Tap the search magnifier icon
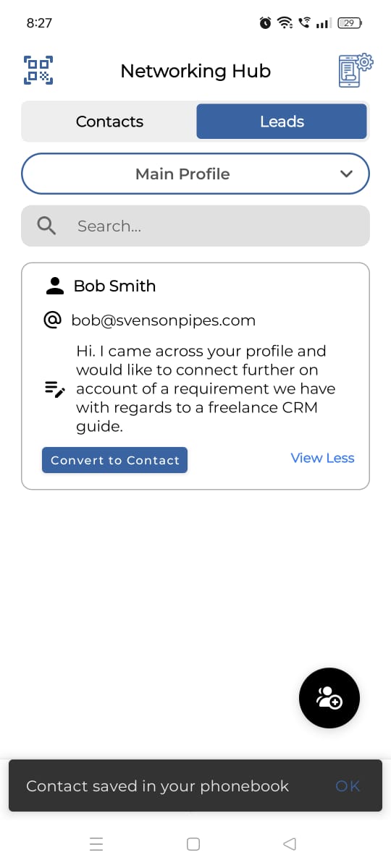391x868 pixels. coord(46,226)
